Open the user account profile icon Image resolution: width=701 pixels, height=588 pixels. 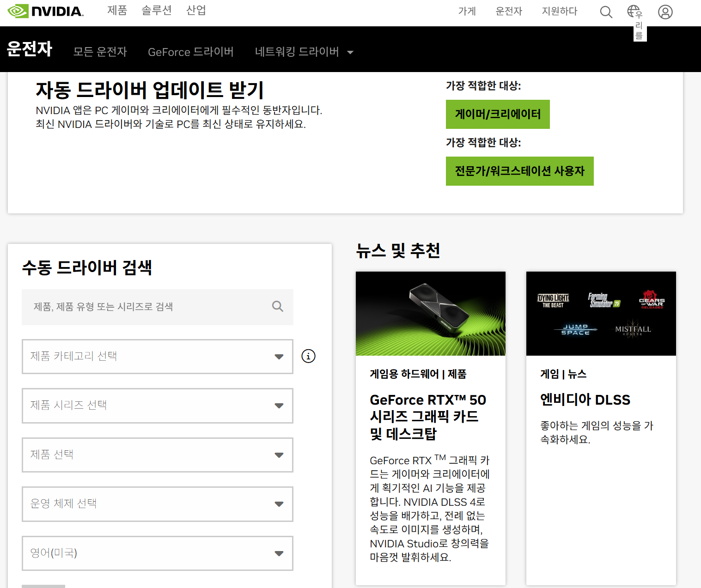click(665, 12)
